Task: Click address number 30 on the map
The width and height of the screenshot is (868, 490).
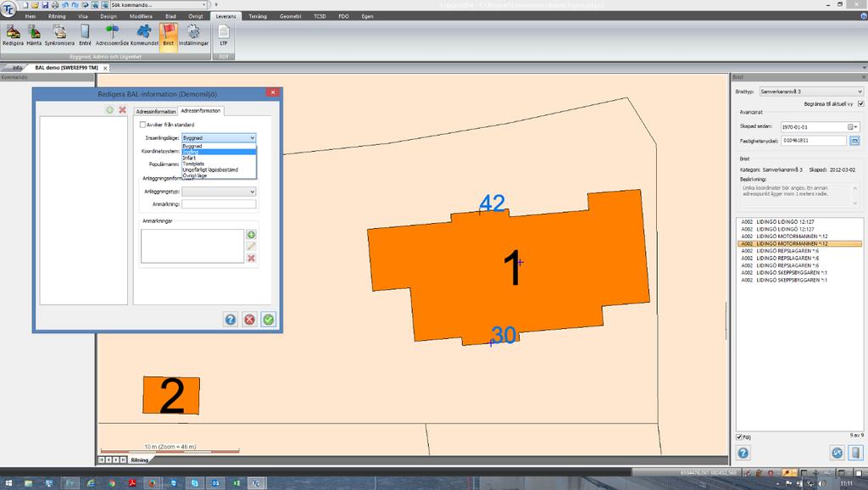Action: pyautogui.click(x=504, y=335)
